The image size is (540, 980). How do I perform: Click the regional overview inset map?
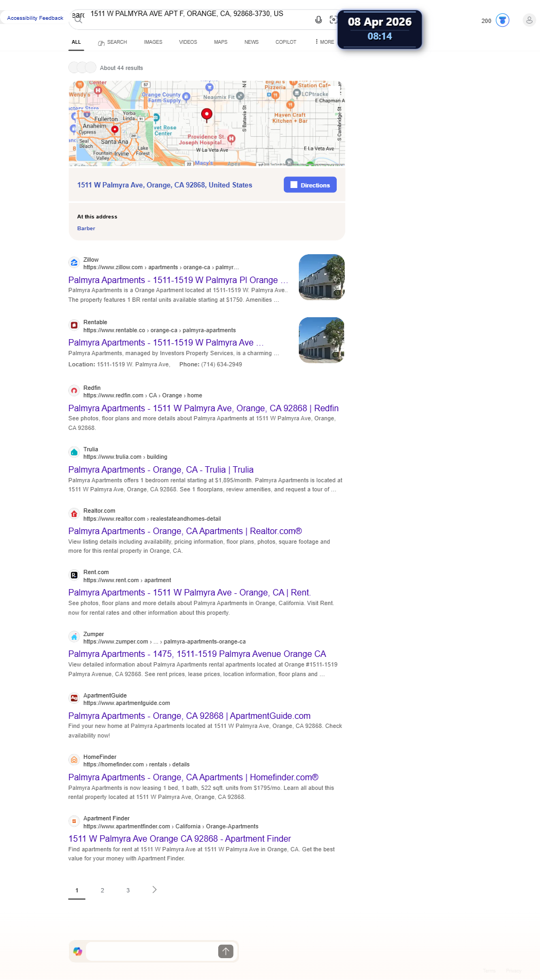(x=115, y=135)
